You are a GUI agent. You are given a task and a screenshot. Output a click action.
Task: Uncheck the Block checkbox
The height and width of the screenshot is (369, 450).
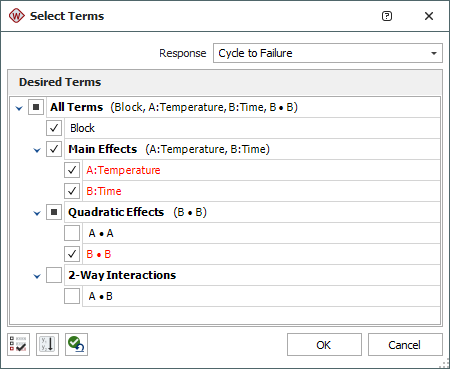tap(54, 128)
